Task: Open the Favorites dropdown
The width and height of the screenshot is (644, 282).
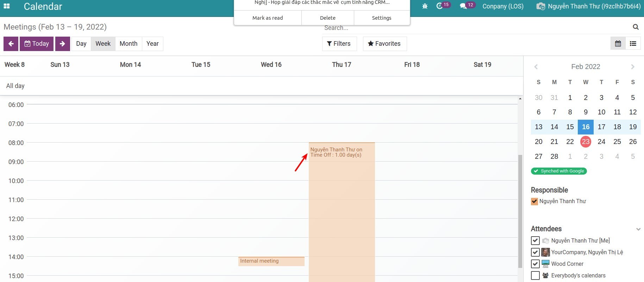Action: pos(384,44)
